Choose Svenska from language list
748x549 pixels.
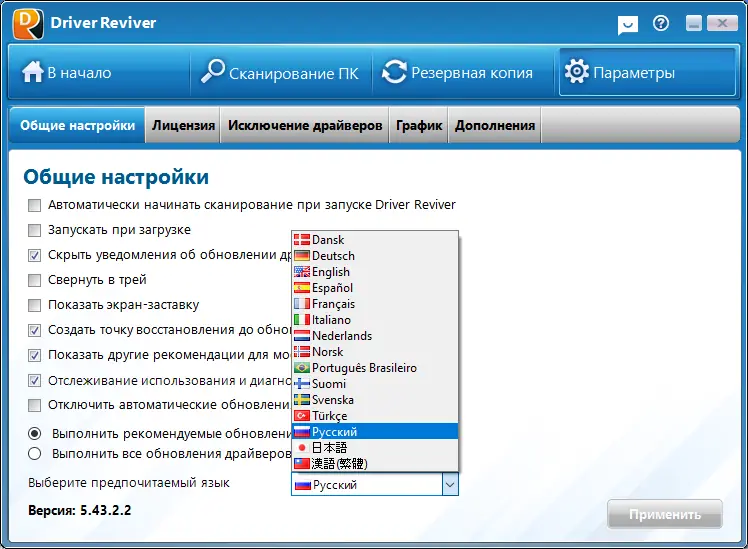375,399
